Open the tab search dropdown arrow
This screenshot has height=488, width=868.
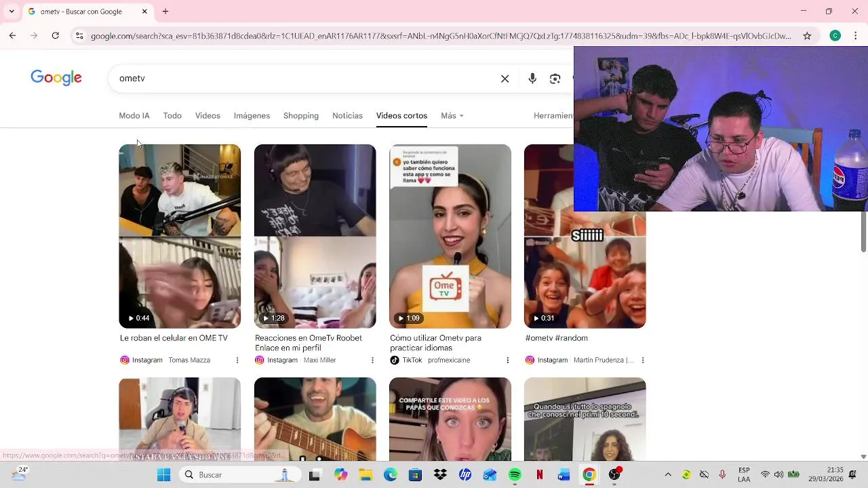click(x=12, y=12)
